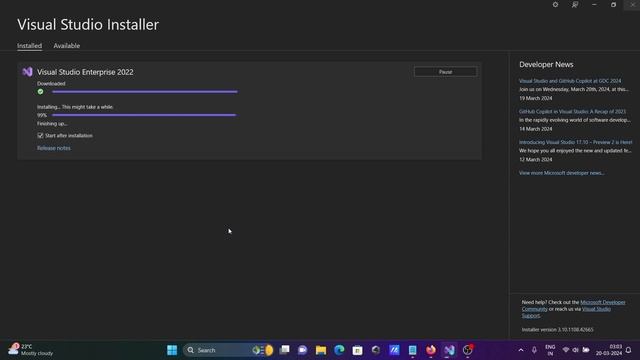The image size is (640, 360).
Task: Switch to the Available tab
Action: [67, 46]
